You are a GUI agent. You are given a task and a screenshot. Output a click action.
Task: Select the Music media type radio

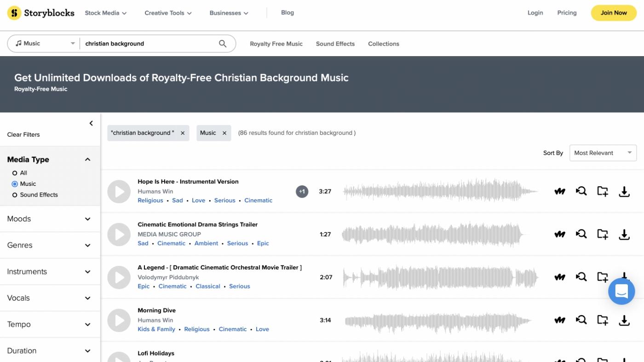(15, 184)
